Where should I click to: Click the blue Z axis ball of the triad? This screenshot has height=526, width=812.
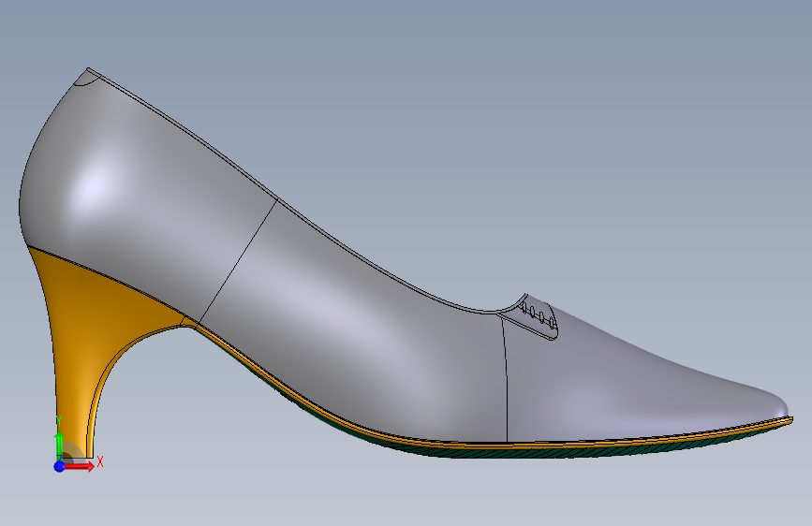tap(59, 466)
